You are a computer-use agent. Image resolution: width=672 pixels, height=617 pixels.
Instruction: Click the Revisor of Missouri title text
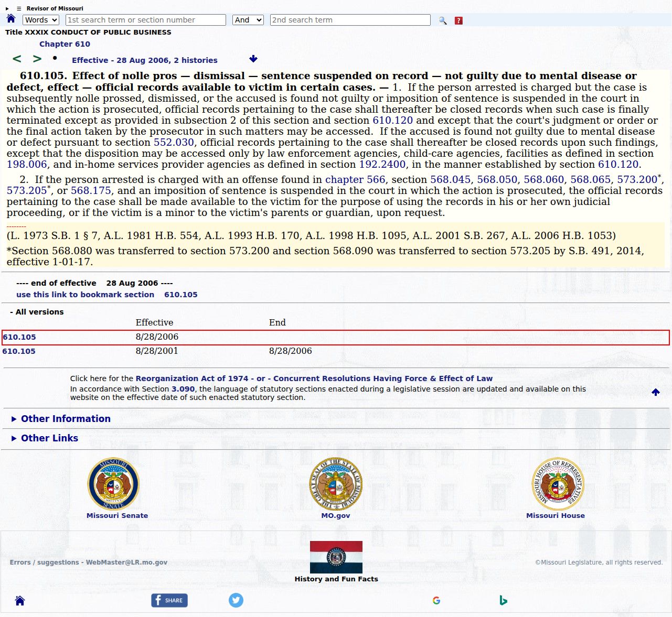point(55,8)
